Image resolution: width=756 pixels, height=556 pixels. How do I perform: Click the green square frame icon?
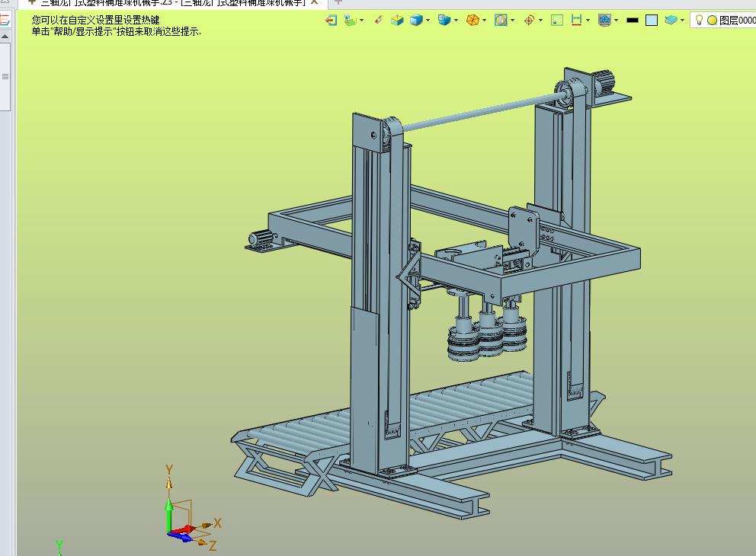click(557, 21)
